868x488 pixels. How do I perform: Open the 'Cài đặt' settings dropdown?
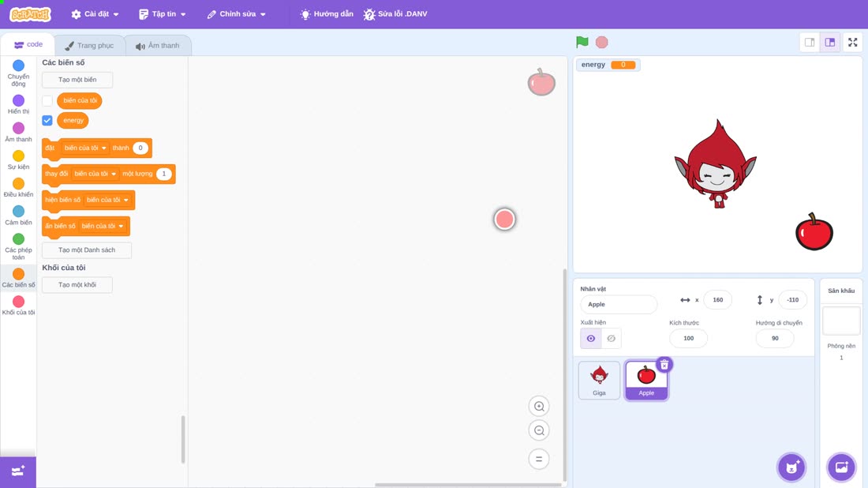(x=95, y=14)
